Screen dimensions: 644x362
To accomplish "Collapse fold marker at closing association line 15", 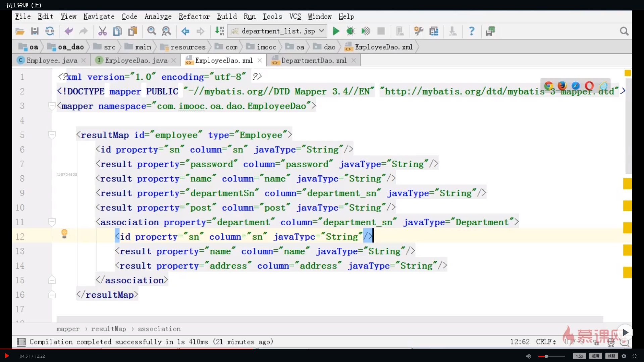I will pos(52,280).
